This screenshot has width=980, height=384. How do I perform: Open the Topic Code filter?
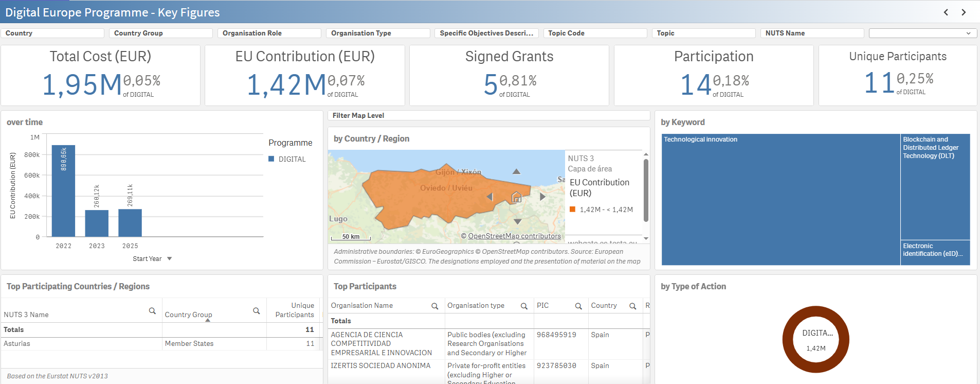pyautogui.click(x=595, y=33)
